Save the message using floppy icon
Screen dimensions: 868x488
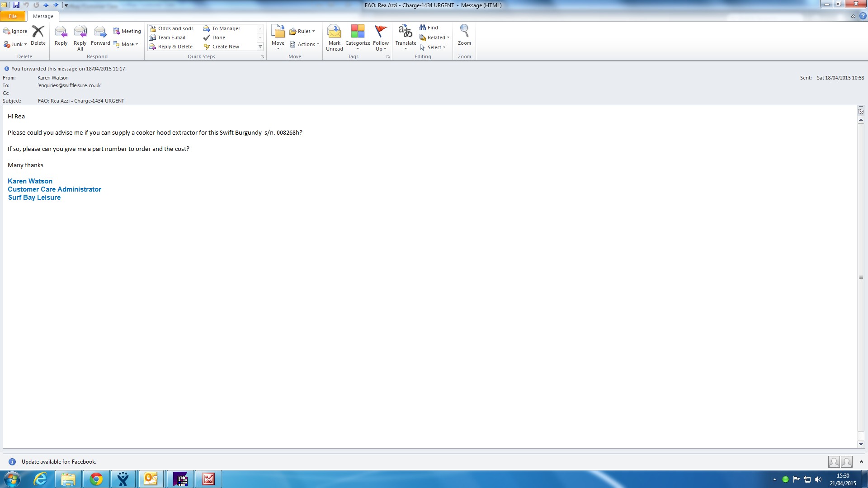coord(16,5)
